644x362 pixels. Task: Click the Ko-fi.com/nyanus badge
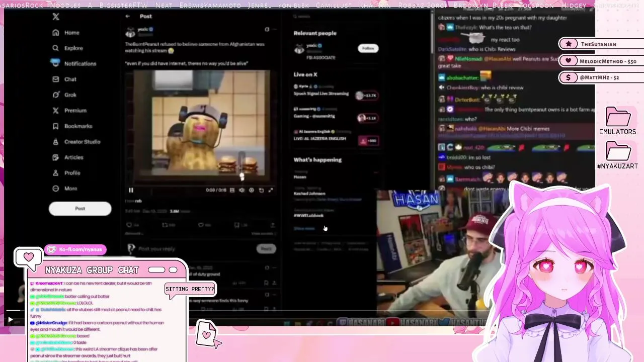coord(75,249)
